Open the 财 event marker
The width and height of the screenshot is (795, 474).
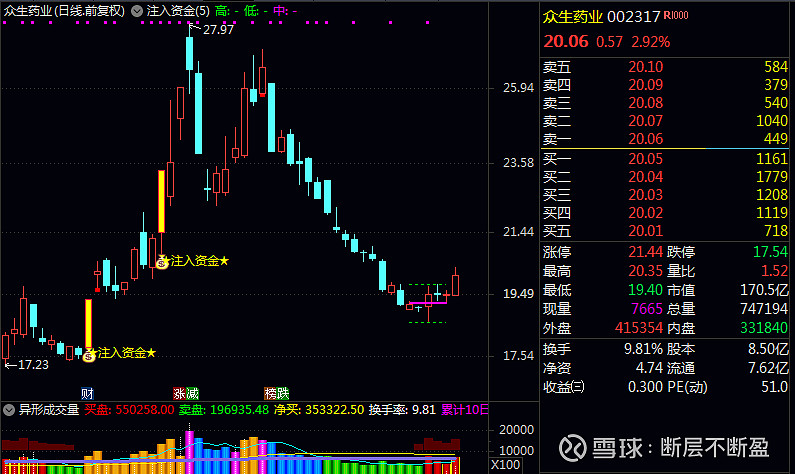pos(87,393)
